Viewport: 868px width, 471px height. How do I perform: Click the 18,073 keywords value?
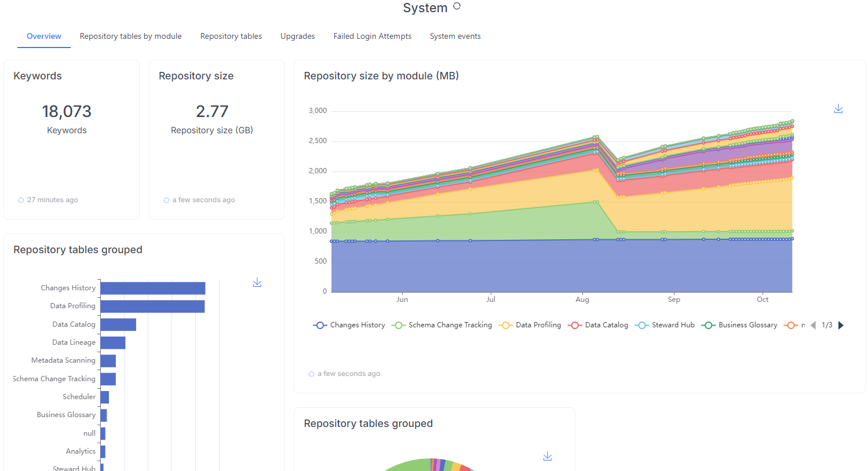click(x=67, y=111)
